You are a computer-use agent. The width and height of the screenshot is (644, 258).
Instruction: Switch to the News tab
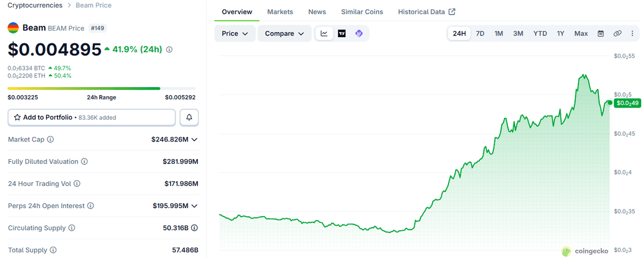(317, 12)
